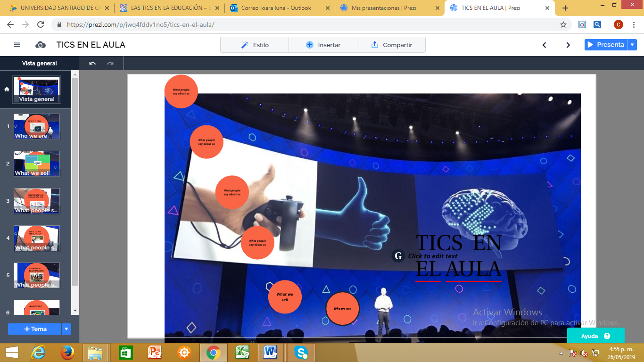644x362 pixels.
Task: Expand the Tema dropdown arrow
Action: pyautogui.click(x=66, y=329)
